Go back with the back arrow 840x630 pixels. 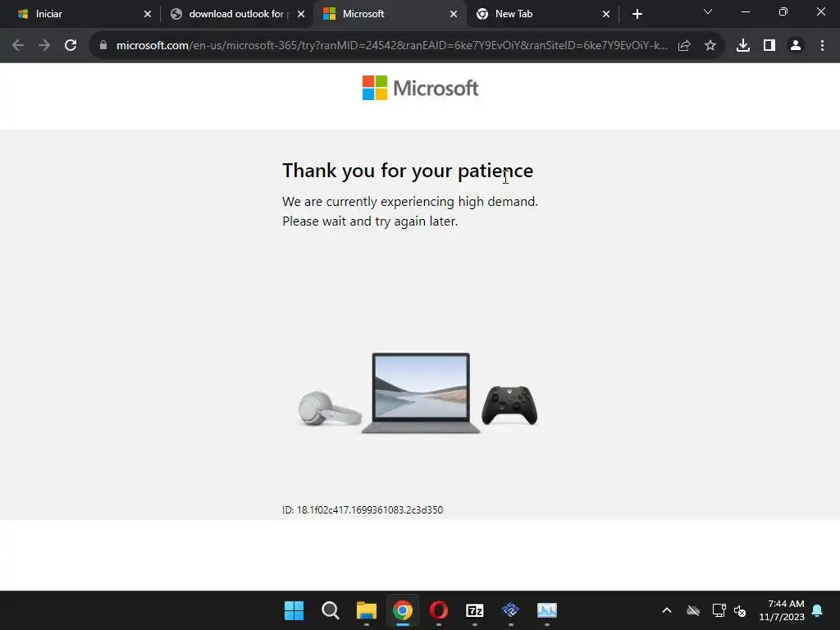click(x=18, y=46)
